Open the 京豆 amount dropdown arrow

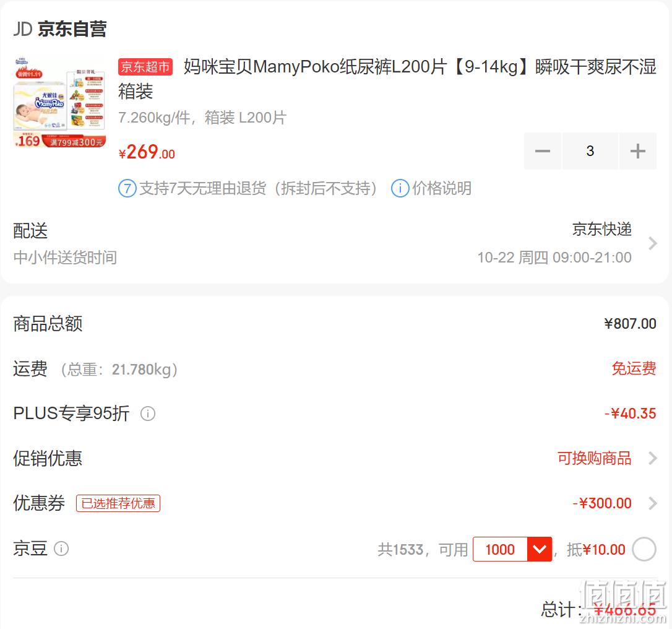539,549
